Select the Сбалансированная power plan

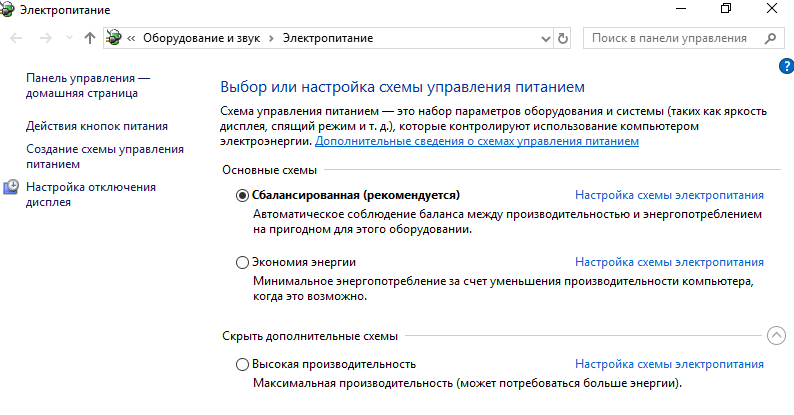click(242, 195)
